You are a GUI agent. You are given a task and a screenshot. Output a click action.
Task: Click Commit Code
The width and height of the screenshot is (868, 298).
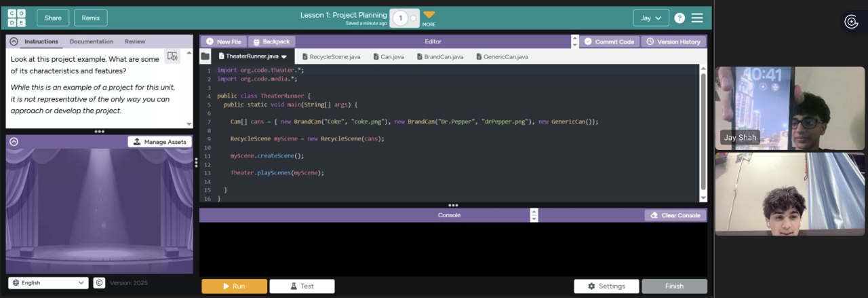[609, 41]
